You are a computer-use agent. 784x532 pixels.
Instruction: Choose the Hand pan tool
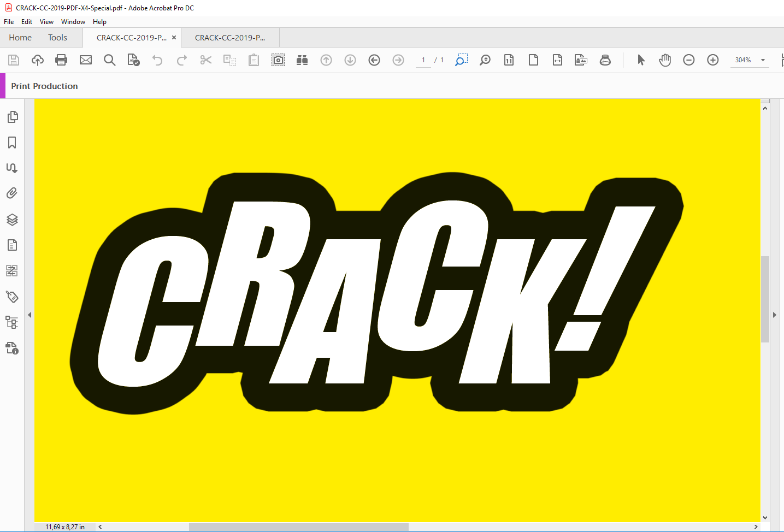coord(665,60)
